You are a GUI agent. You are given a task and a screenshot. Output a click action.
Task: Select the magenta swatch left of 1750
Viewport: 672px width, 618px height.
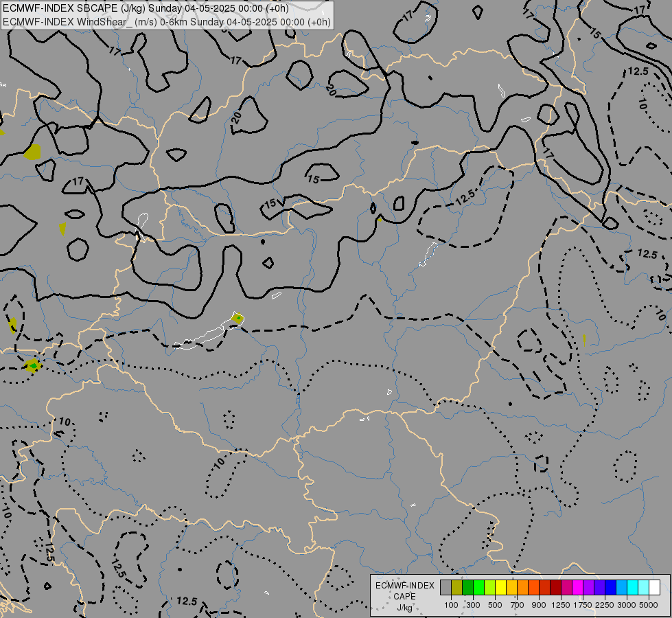click(578, 588)
